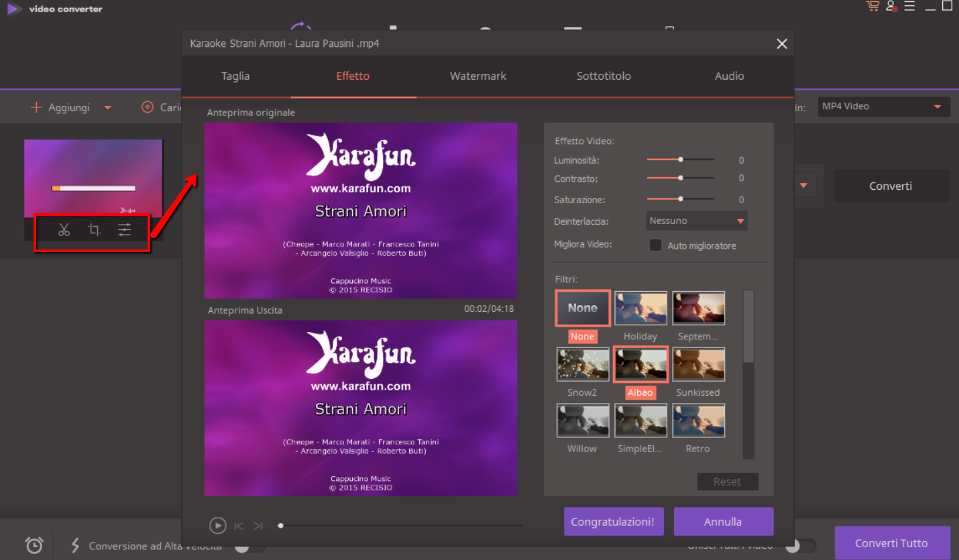Cancel the dialog with Annulla
Viewport: 959px width, 560px height.
pyautogui.click(x=723, y=521)
